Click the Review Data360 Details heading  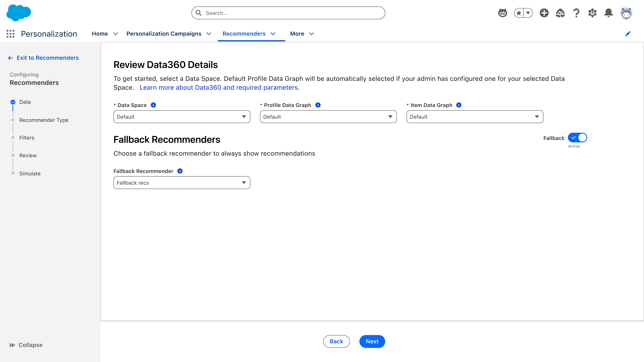[166, 65]
